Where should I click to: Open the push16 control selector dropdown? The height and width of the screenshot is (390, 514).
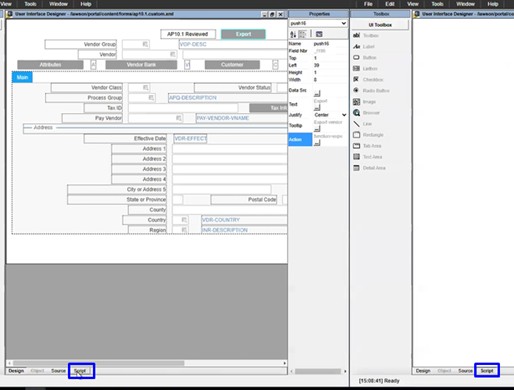pyautogui.click(x=344, y=23)
